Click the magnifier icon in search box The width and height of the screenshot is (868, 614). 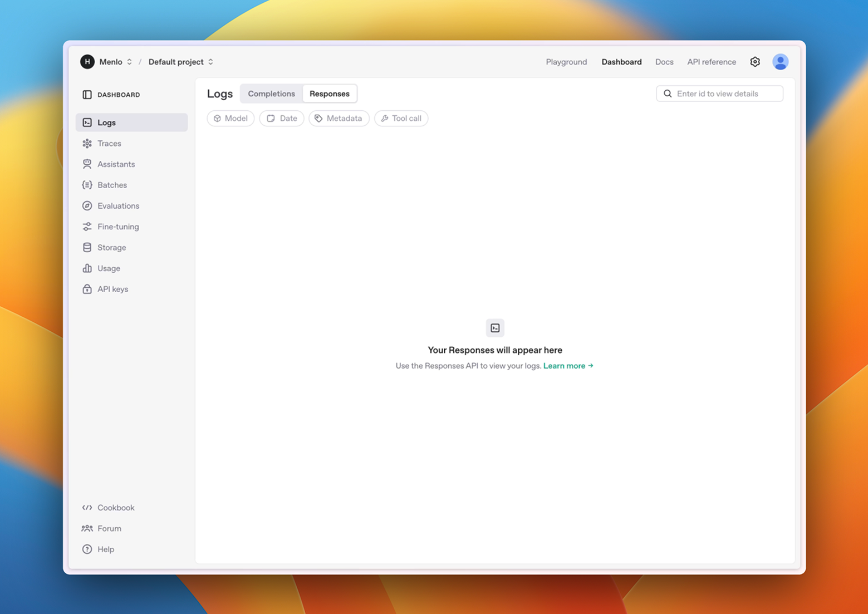tap(668, 94)
